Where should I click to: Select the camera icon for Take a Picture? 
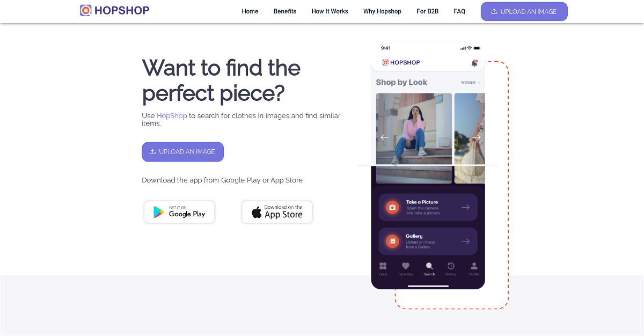coord(392,207)
